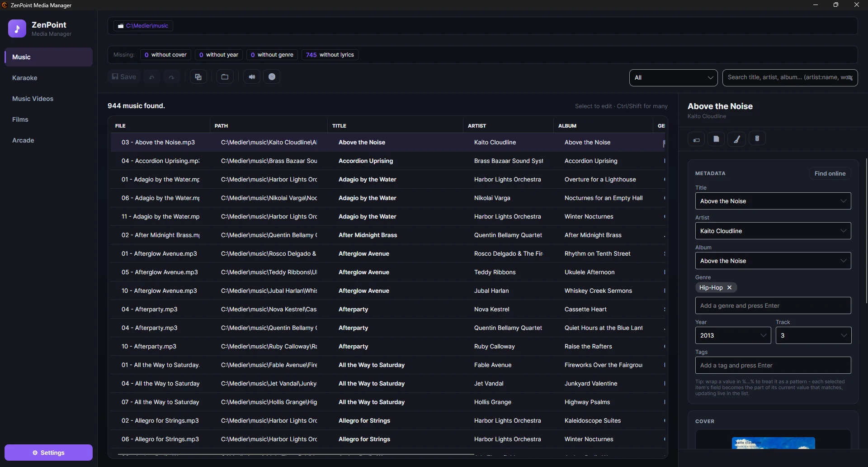868x467 pixels.
Task: Click the overlapping squares duplicate icon in toolbar
Action: [x=198, y=77]
